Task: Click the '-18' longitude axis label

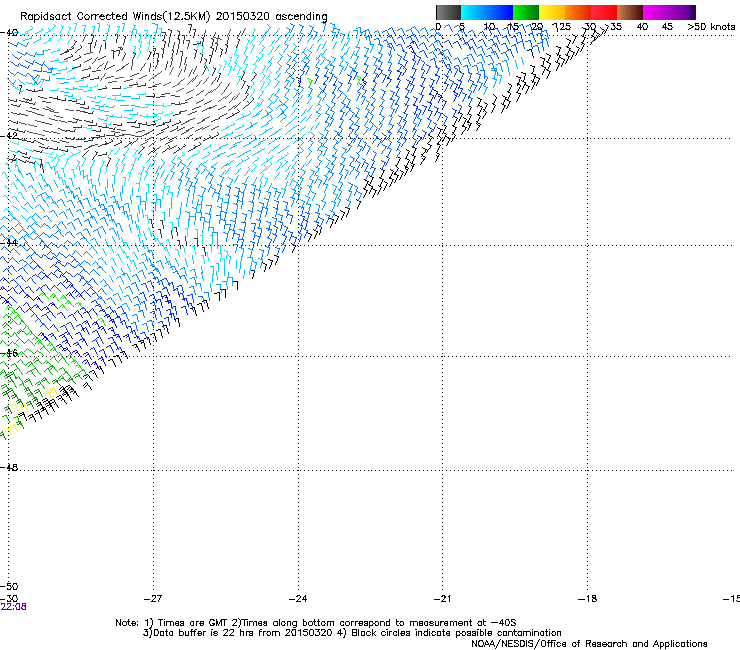Action: (587, 599)
